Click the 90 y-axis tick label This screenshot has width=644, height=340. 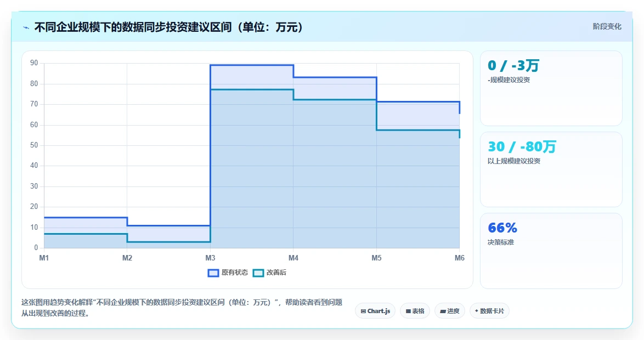(x=34, y=63)
